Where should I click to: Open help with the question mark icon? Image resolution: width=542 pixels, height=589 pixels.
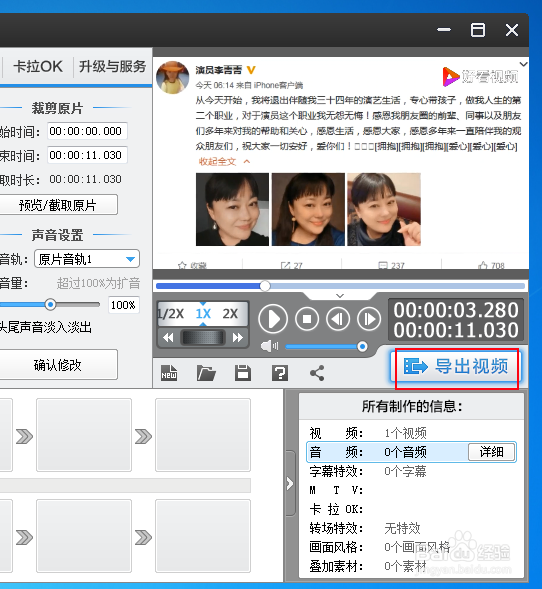click(x=280, y=373)
